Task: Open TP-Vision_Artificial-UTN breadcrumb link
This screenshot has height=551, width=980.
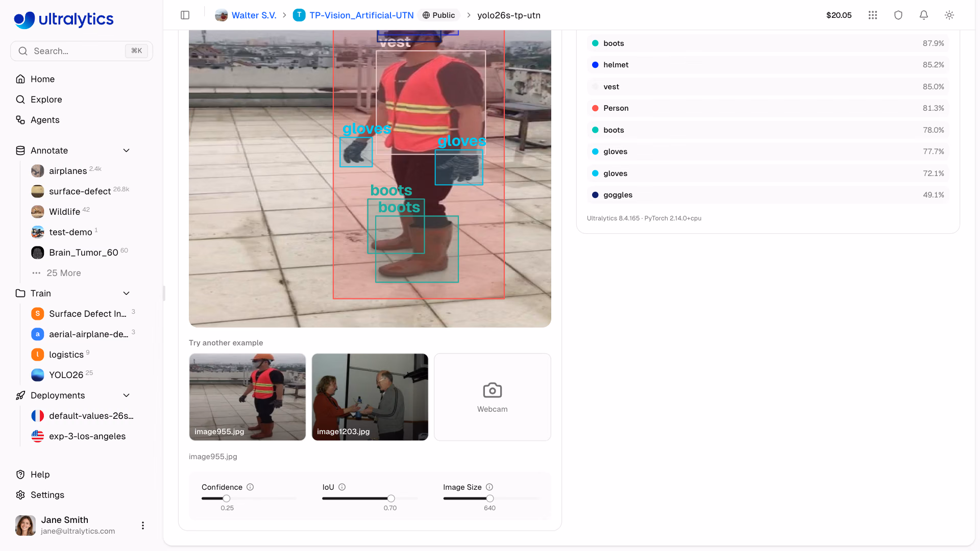Action: [361, 15]
